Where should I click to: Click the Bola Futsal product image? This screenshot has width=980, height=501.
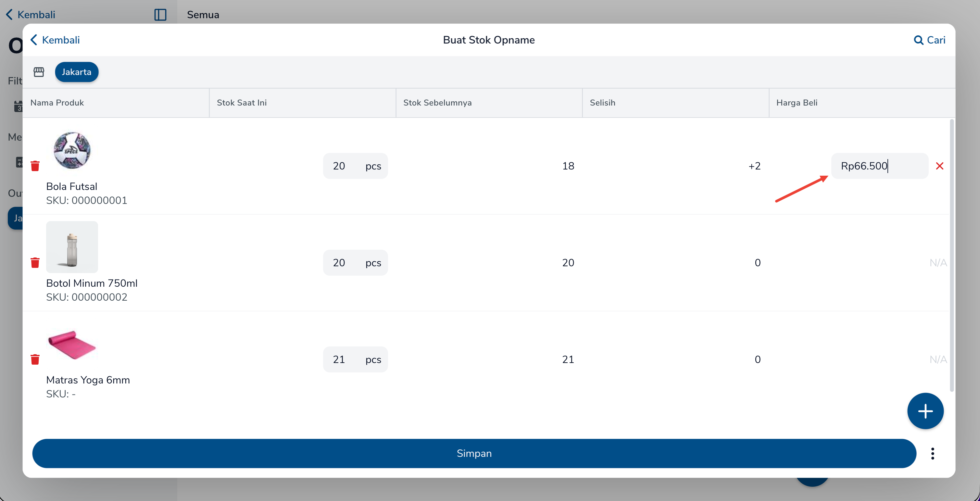coord(72,150)
